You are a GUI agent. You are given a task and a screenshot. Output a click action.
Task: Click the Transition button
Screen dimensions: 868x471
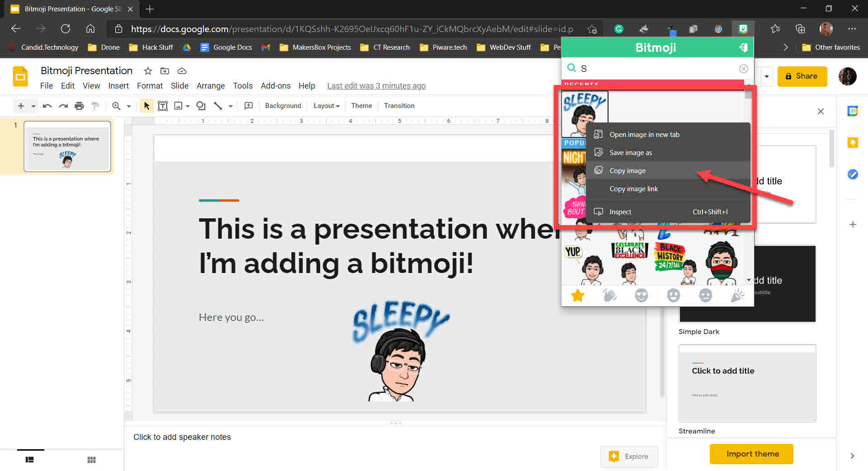[399, 106]
